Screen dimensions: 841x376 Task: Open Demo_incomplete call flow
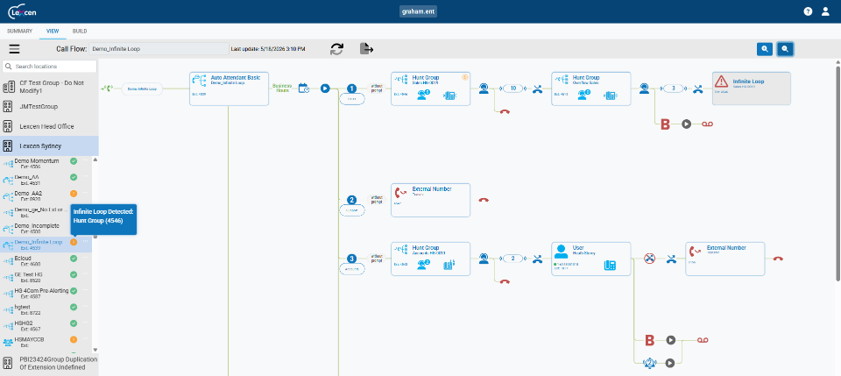(x=36, y=228)
